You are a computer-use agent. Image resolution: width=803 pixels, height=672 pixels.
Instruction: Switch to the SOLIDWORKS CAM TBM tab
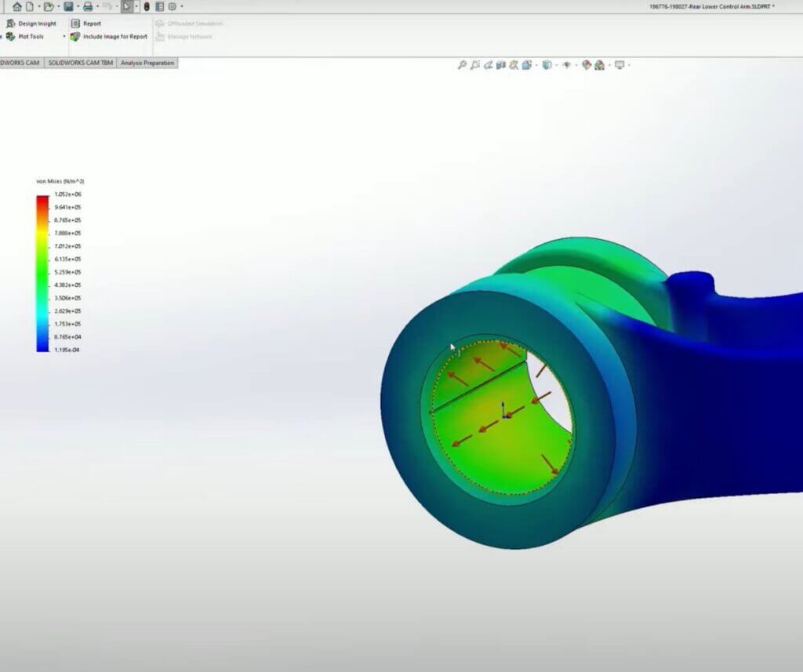click(x=81, y=63)
